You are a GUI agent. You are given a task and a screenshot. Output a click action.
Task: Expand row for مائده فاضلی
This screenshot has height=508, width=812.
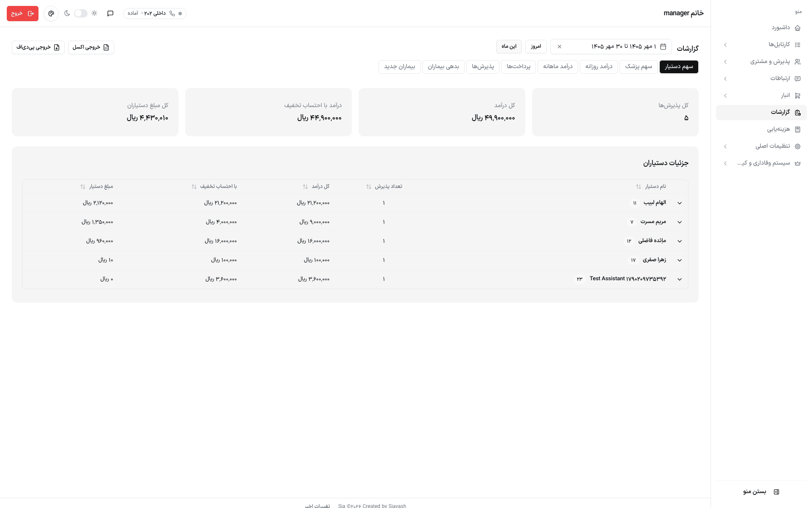tap(680, 241)
